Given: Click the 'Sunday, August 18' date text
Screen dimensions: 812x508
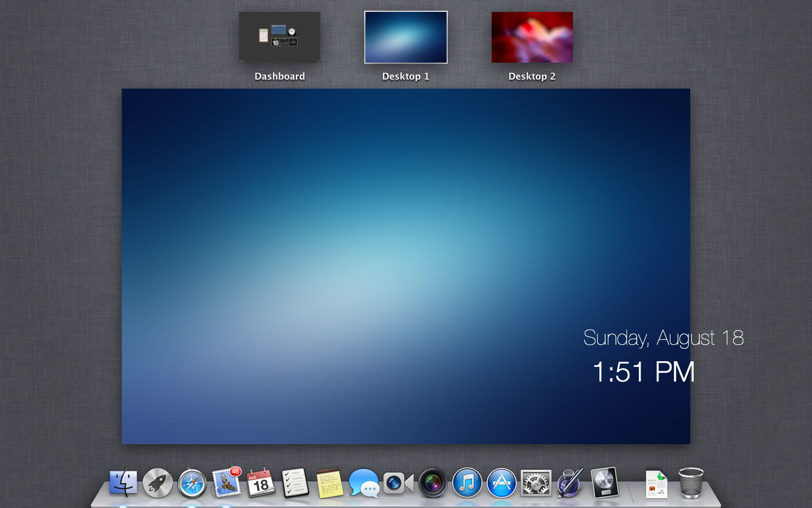Looking at the screenshot, I should click(x=664, y=338).
